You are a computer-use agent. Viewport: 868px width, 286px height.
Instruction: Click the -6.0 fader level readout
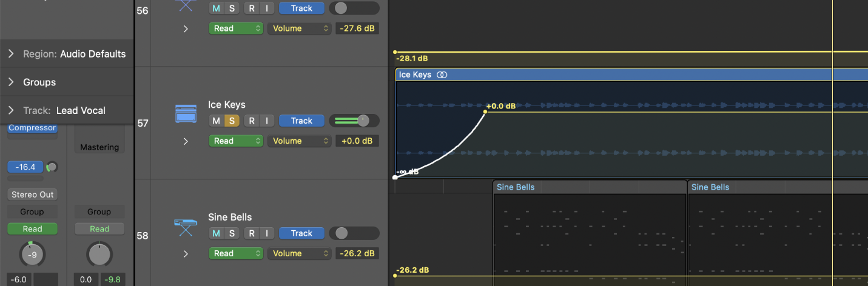(20, 279)
